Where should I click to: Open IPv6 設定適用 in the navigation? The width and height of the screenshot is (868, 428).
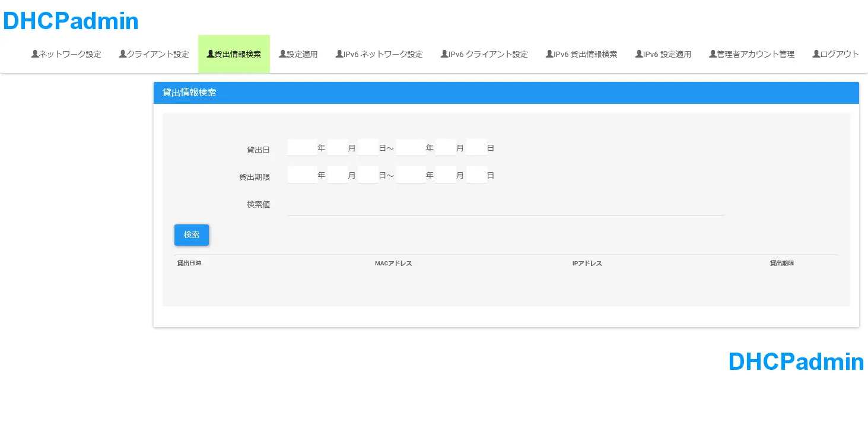(663, 54)
